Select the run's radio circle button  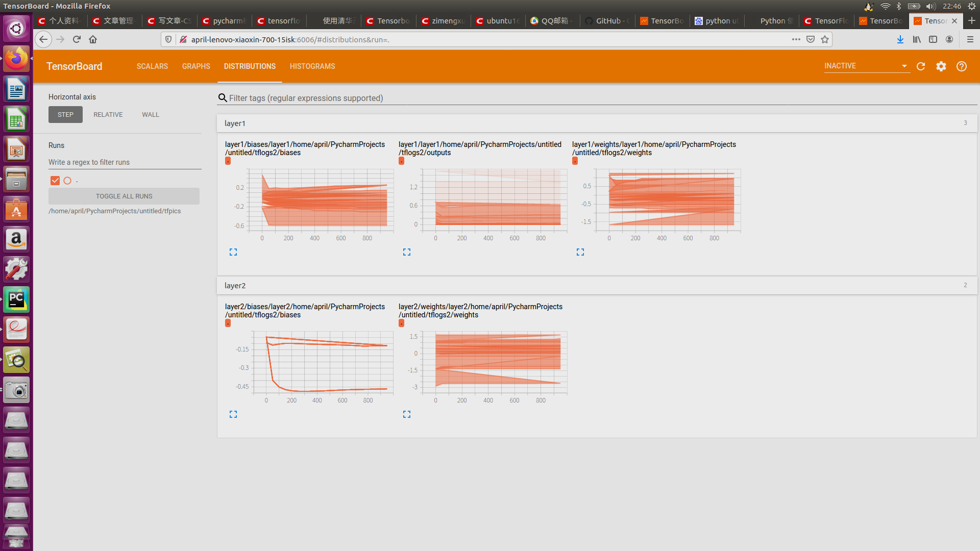point(67,181)
